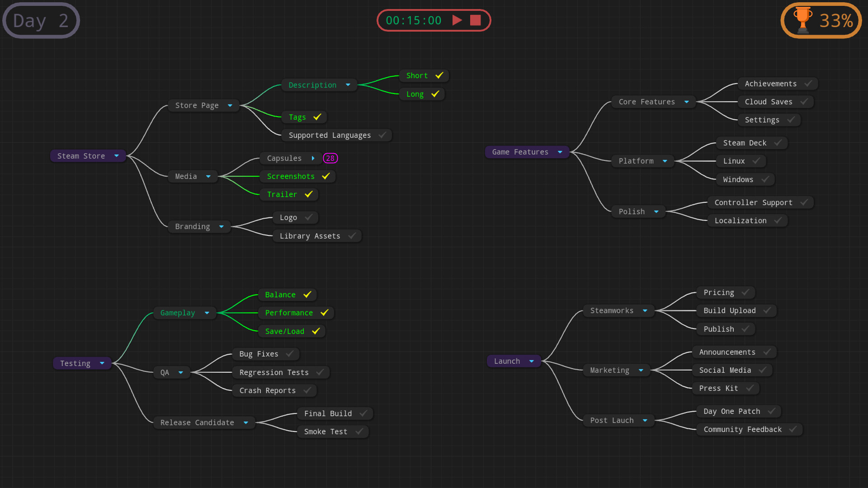This screenshot has width=868, height=488.
Task: Click the 28 badge next to Capsules
Action: point(330,158)
